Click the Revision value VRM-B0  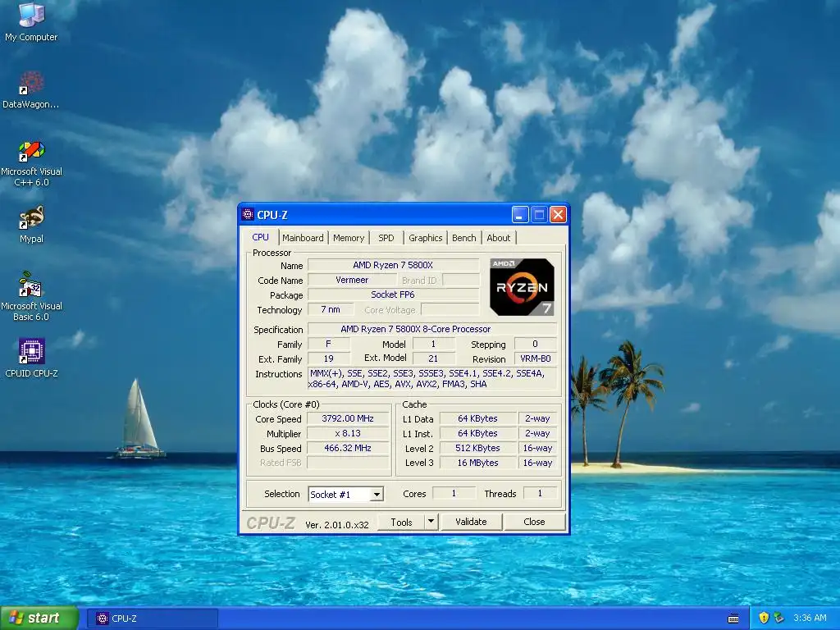[x=535, y=358]
